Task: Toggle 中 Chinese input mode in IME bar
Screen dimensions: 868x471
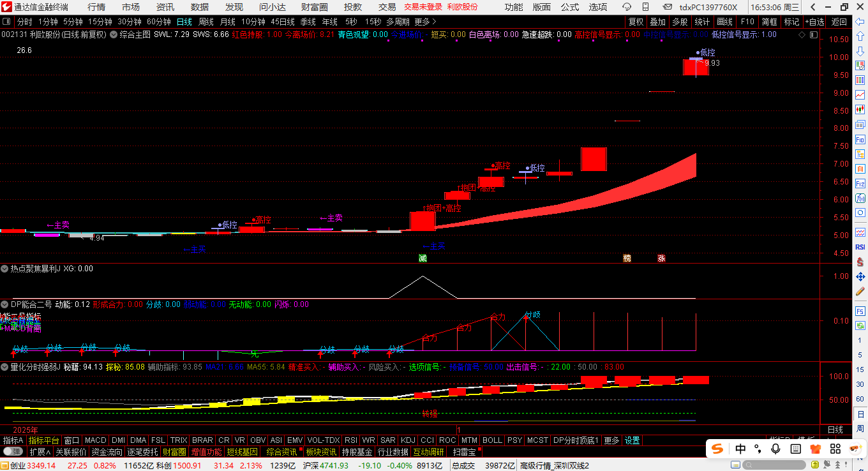Action: [x=740, y=449]
